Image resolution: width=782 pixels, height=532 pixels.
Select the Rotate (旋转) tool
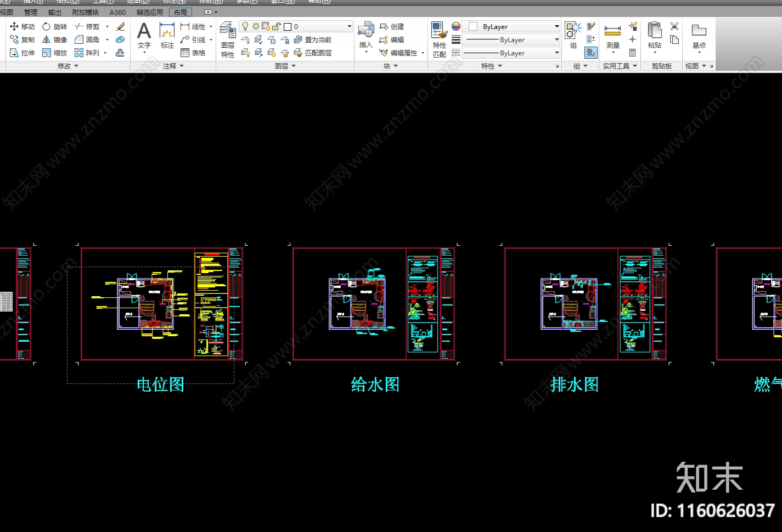click(x=54, y=26)
